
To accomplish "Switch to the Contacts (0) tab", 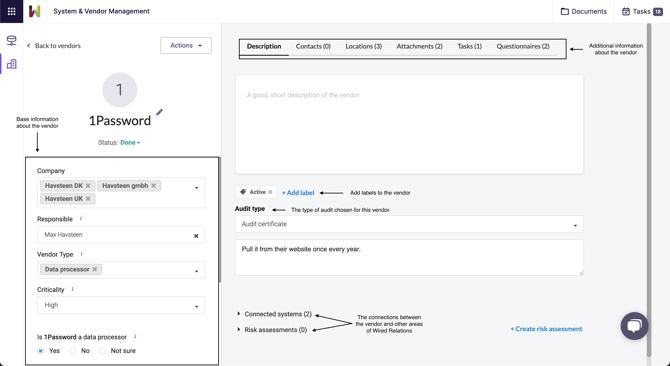I will [313, 47].
